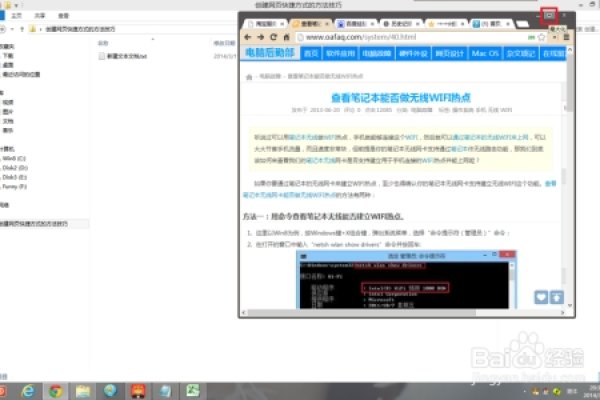This screenshot has width=600, height=400.
Task: Switch to the 百度经验 paw-icon tab
Action: click(356, 24)
